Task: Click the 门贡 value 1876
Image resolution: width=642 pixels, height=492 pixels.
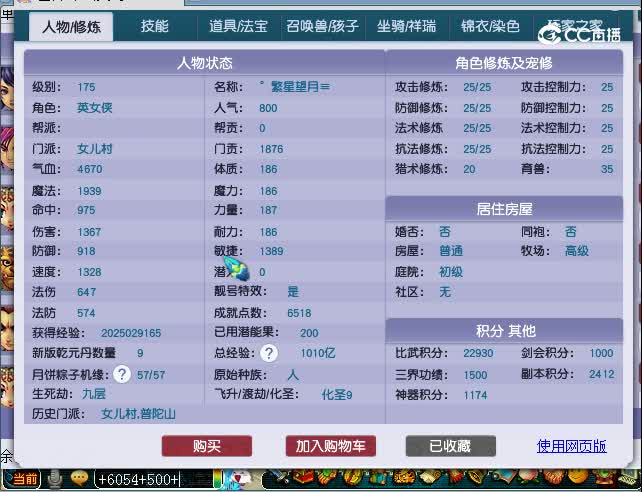Action: 271,149
